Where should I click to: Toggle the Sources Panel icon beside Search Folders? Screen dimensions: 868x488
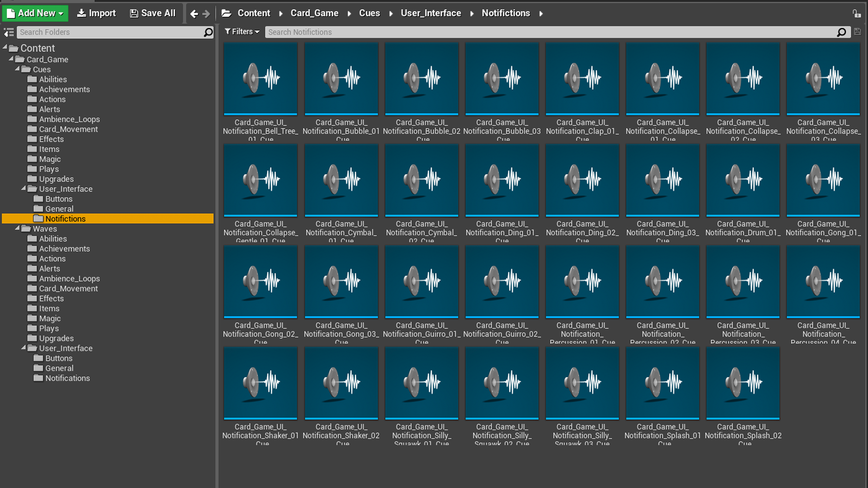pyautogui.click(x=9, y=32)
